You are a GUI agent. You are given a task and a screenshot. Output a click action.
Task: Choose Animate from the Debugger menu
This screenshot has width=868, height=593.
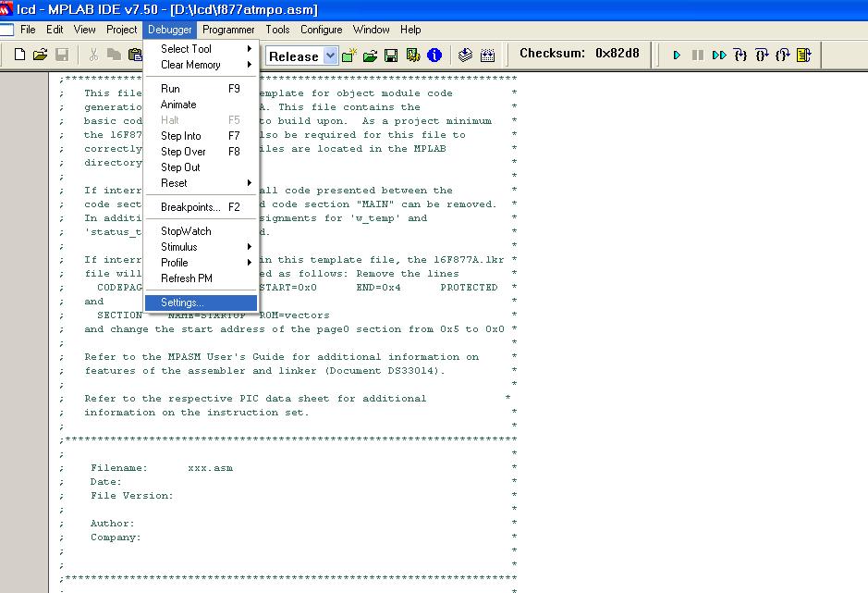[x=201, y=105]
